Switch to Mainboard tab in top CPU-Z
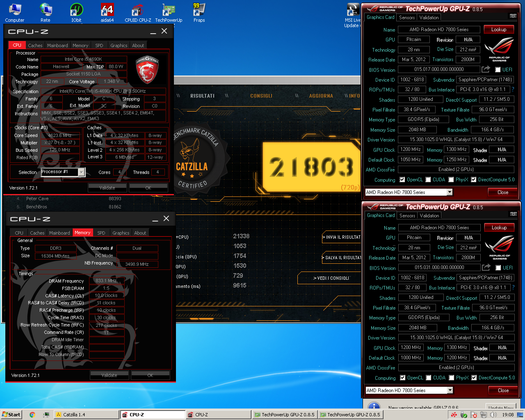Viewport: 525px width, 420px height. point(57,46)
